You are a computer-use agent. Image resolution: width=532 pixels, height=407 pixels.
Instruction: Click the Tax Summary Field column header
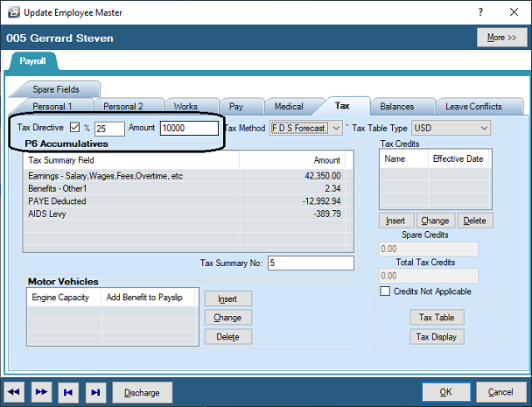click(x=131, y=160)
